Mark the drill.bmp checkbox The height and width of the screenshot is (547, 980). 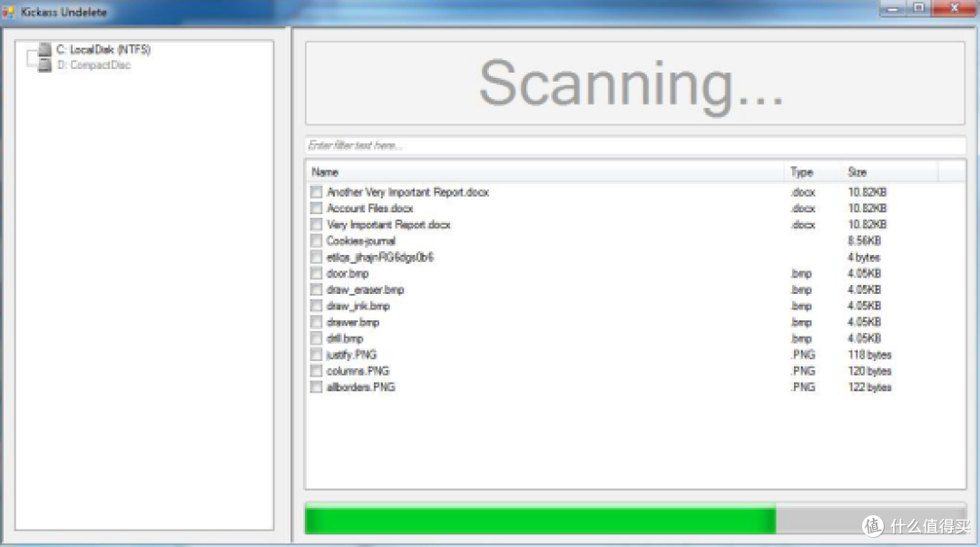pos(317,338)
